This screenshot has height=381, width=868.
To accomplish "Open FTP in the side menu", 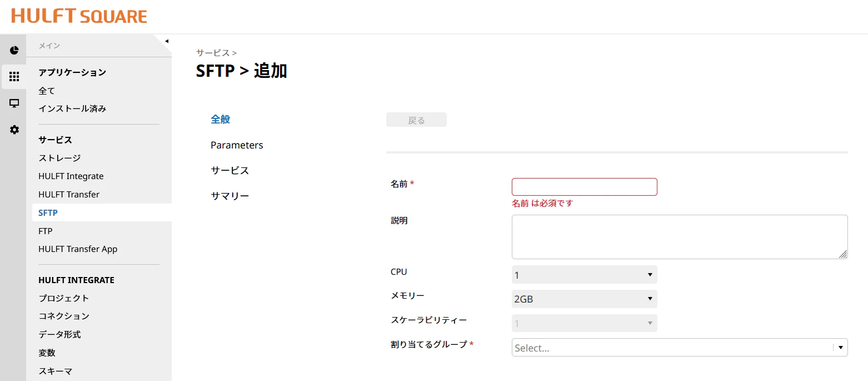I will coord(46,231).
